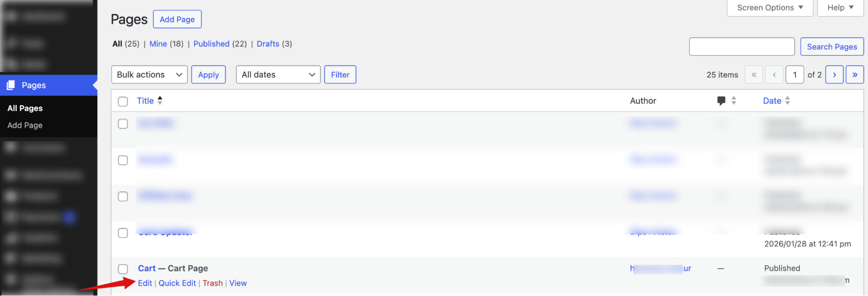Click the comment bubble column icon
Screen dimensions: 868x296
click(x=721, y=100)
